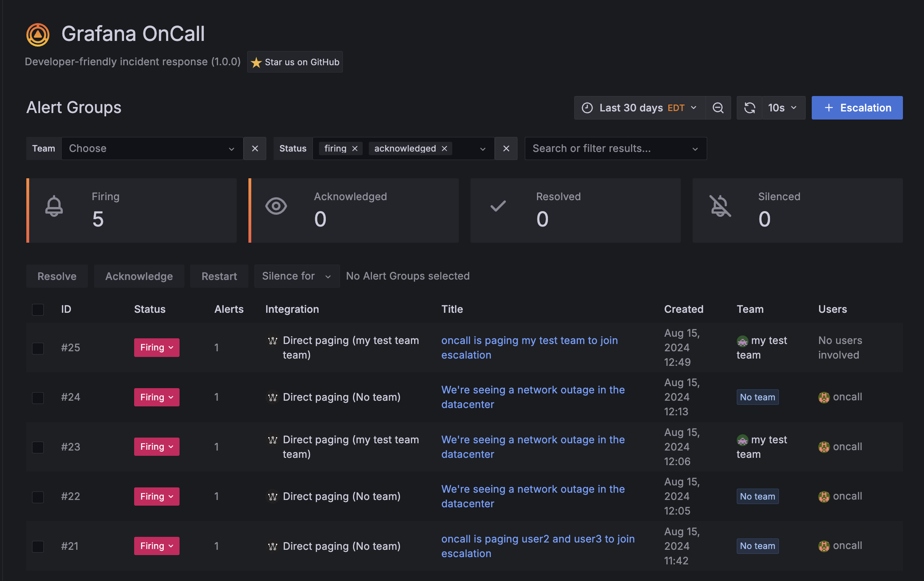Screen dimensions: 924x581
Task: Click network outage link on alert #22
Action: click(532, 496)
